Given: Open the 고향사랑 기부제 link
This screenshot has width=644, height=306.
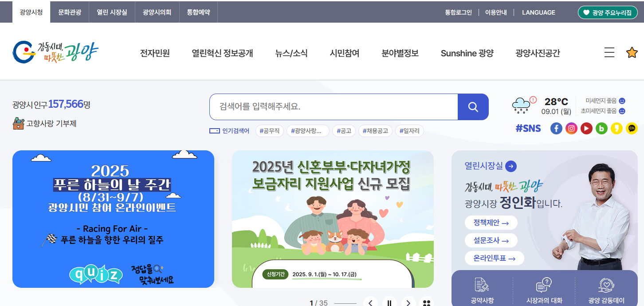Looking at the screenshot, I should 44,123.
